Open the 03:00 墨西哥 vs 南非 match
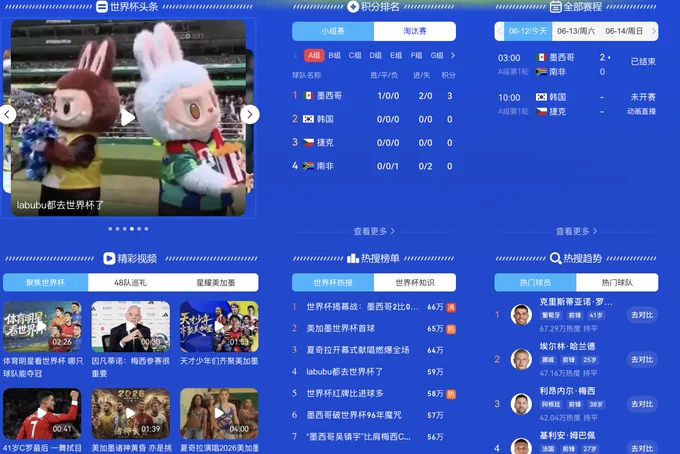The image size is (680, 454). click(x=576, y=65)
